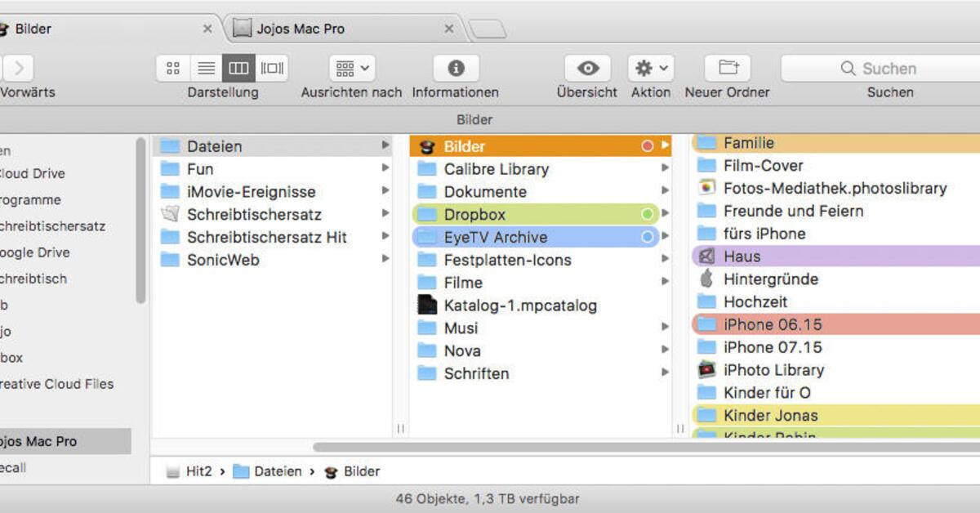Expand the Festplatten-Icons arrow
This screenshot has height=513, width=980.
pos(665,260)
